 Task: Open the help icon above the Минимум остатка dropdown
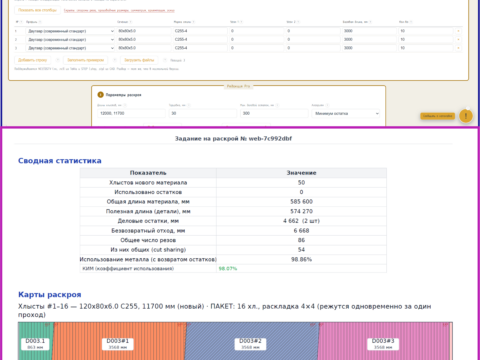tap(327, 105)
